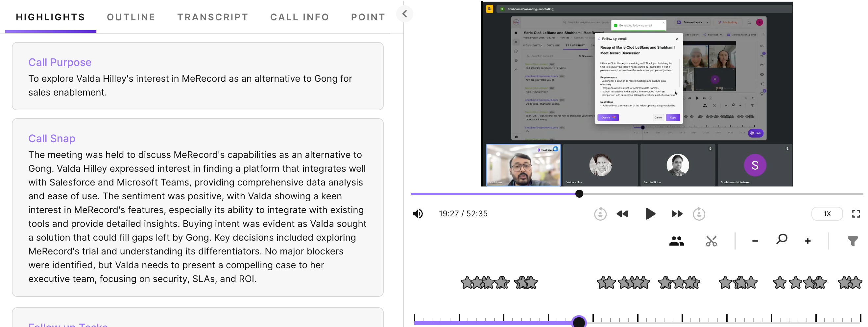Click the last star cluster on the timeline
This screenshot has height=327, width=868.
[850, 282]
